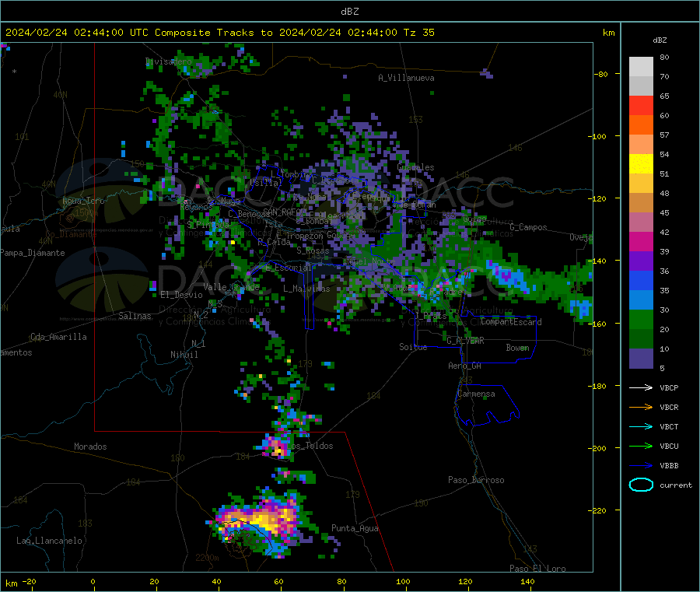Select the lightest gray 70-80 dBZ swatch
The image size is (700, 592).
point(641,67)
